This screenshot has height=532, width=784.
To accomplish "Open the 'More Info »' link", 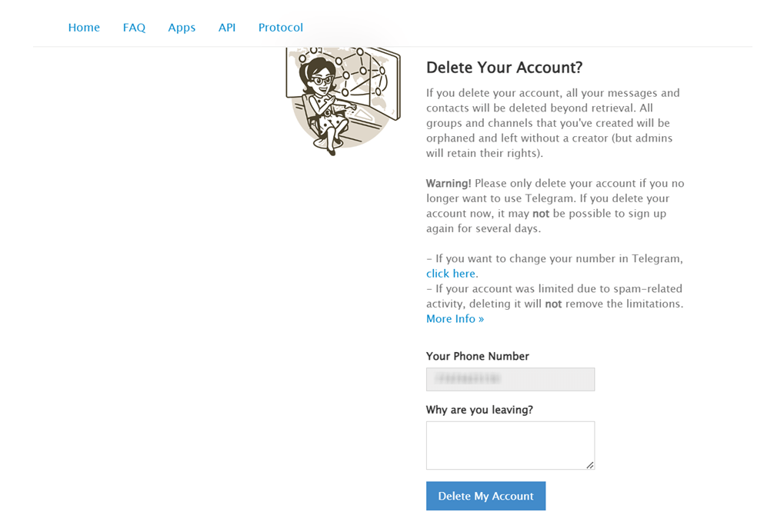I will tap(455, 319).
